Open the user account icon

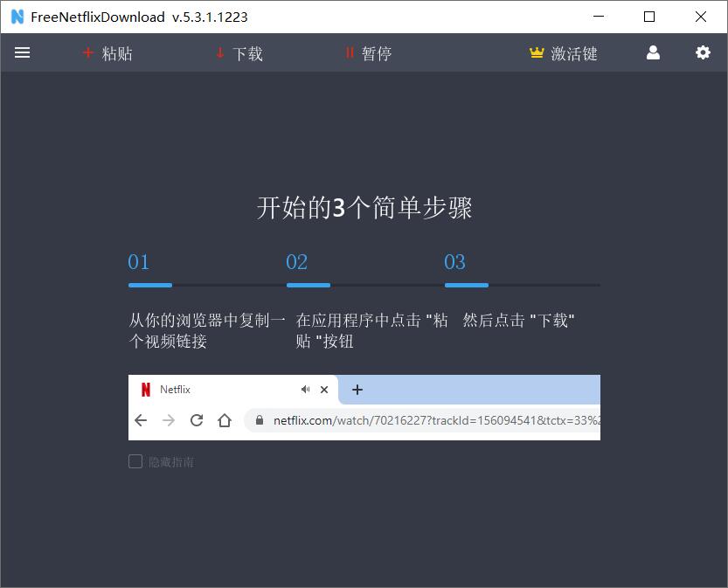[x=653, y=53]
